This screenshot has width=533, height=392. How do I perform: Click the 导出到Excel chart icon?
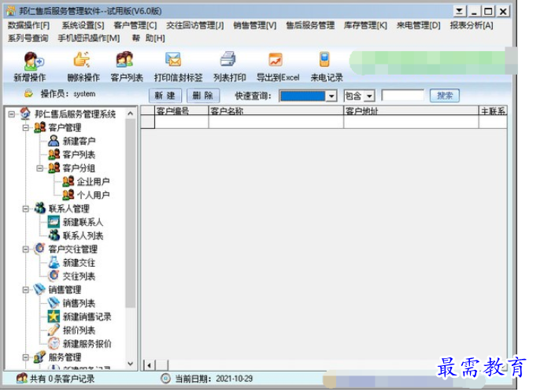tap(276, 60)
